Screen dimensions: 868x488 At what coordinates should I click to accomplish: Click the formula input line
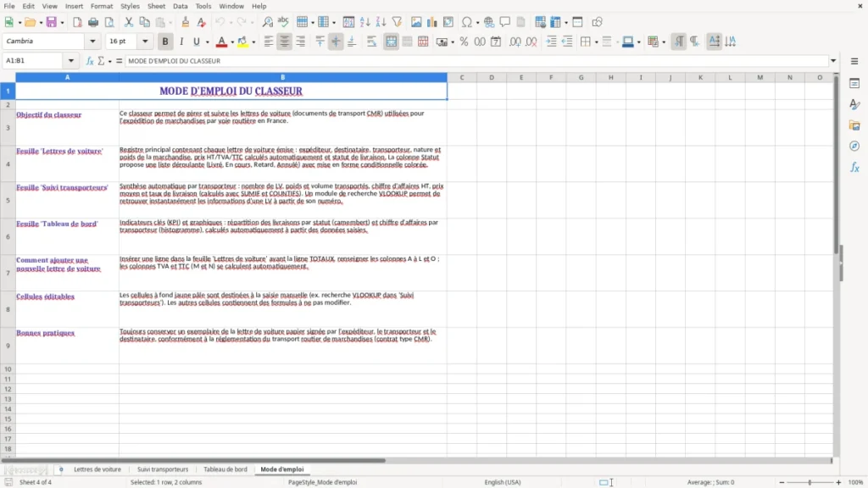[477, 61]
